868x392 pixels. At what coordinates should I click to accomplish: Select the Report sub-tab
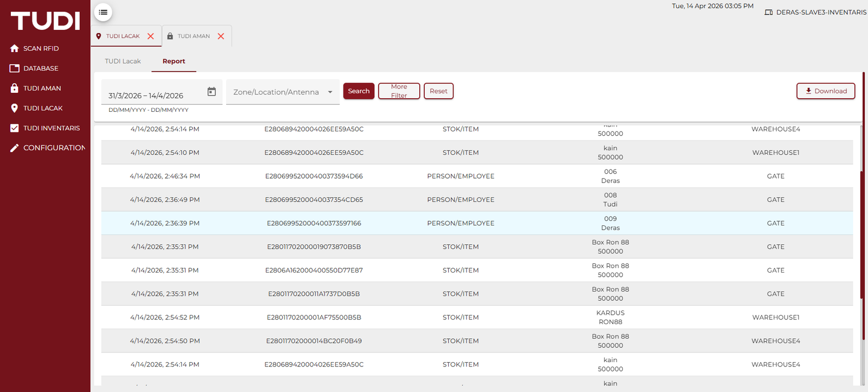click(x=174, y=61)
